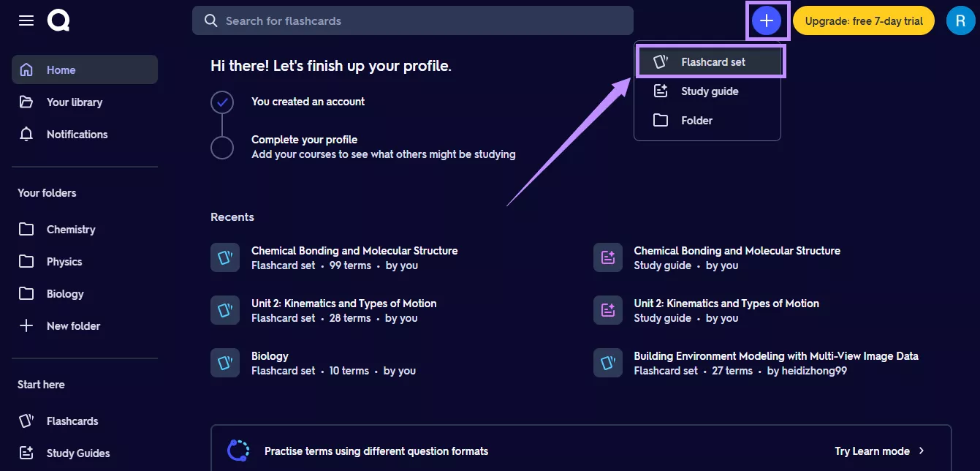The image size is (980, 471).
Task: Select Folder option in create menu
Action: pos(696,121)
